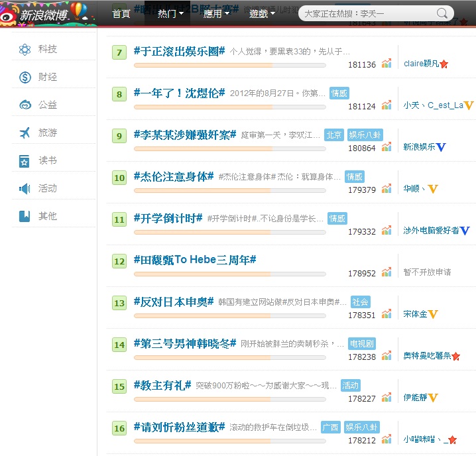Screen dimensions: 476x456
Task: Open the 旅游 airplane icon
Action: tap(25, 133)
